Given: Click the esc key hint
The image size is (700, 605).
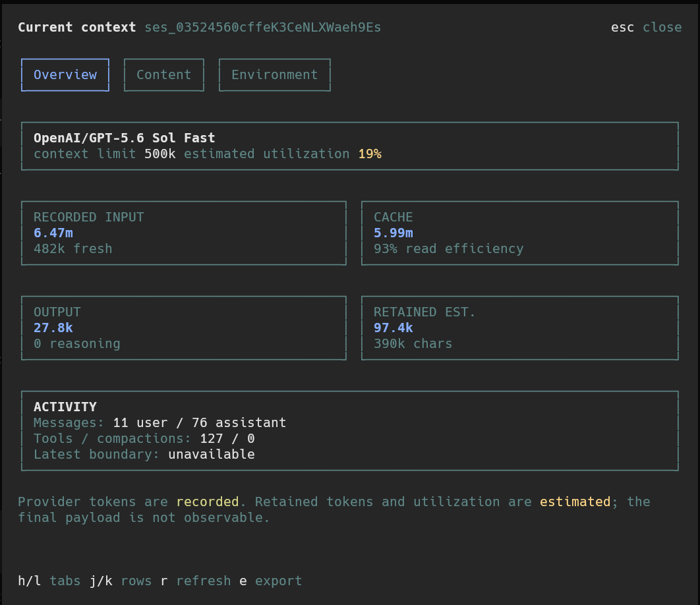Looking at the screenshot, I should (622, 27).
